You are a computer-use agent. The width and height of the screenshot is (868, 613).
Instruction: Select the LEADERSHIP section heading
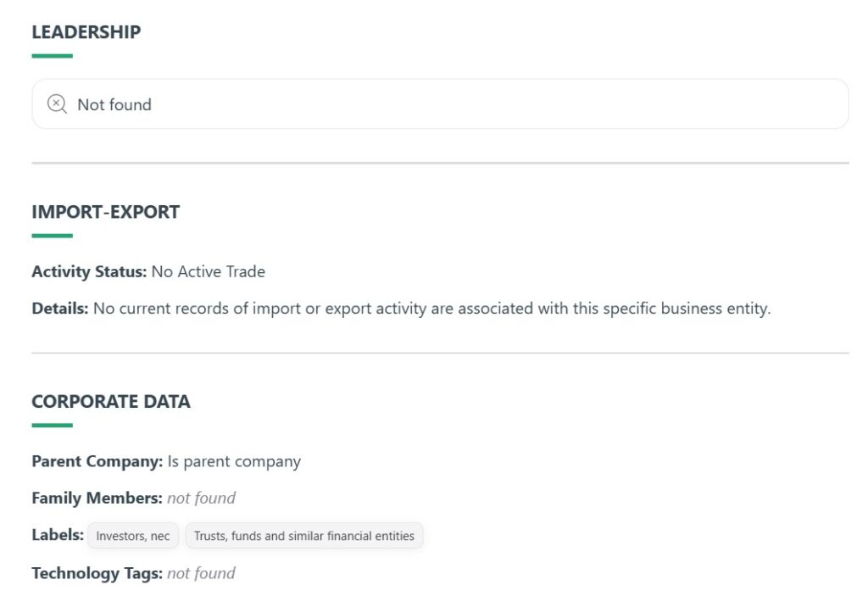[x=86, y=32]
